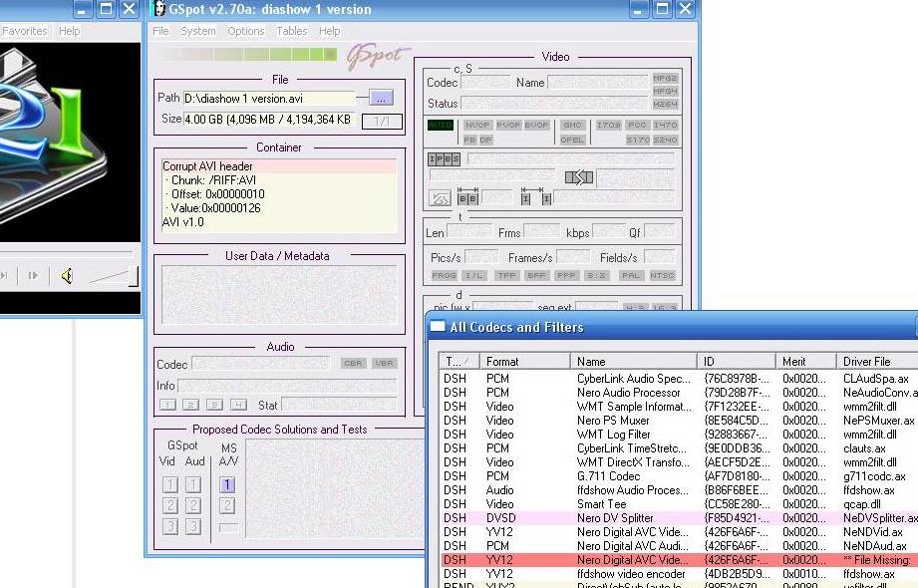918x588 pixels.
Task: Click the AUTO video indicator
Action: [440, 126]
